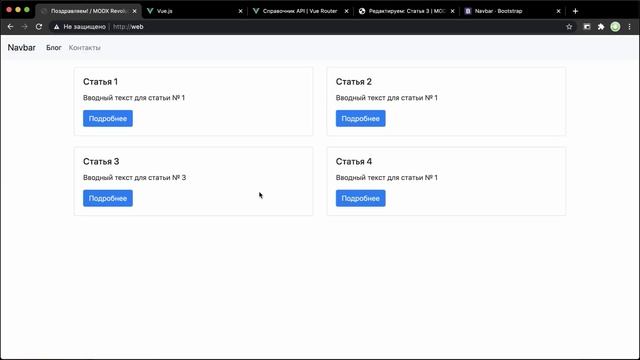
Task: Click 'Подробнее' button in Статья 4 card
Action: point(360,198)
